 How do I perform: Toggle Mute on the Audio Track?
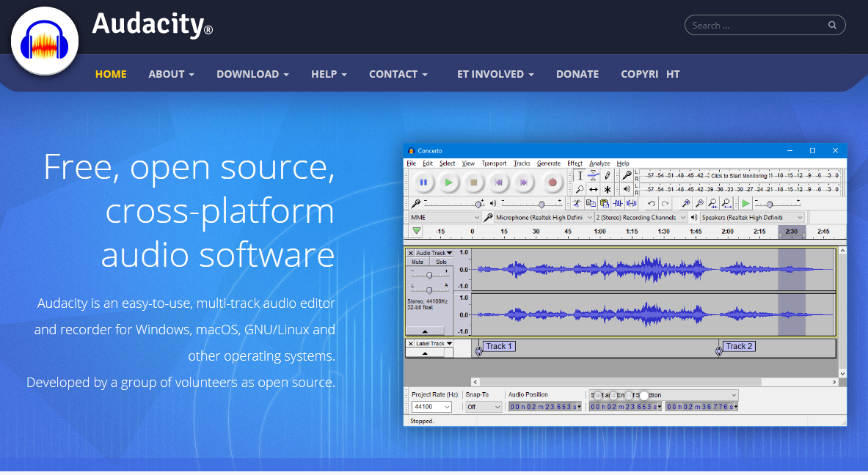pos(417,262)
